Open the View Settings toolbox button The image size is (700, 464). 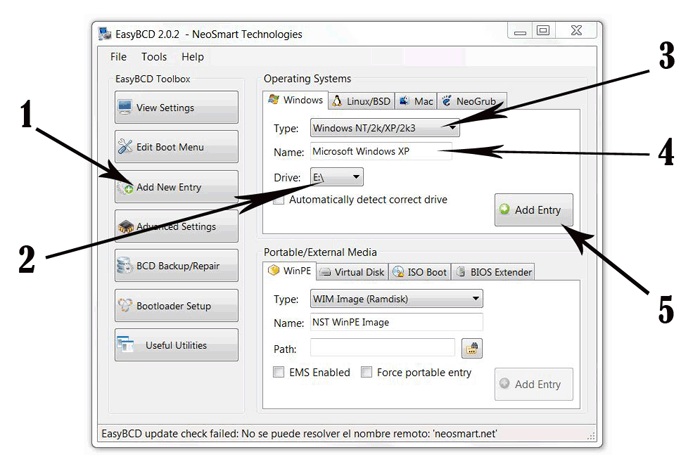176,108
